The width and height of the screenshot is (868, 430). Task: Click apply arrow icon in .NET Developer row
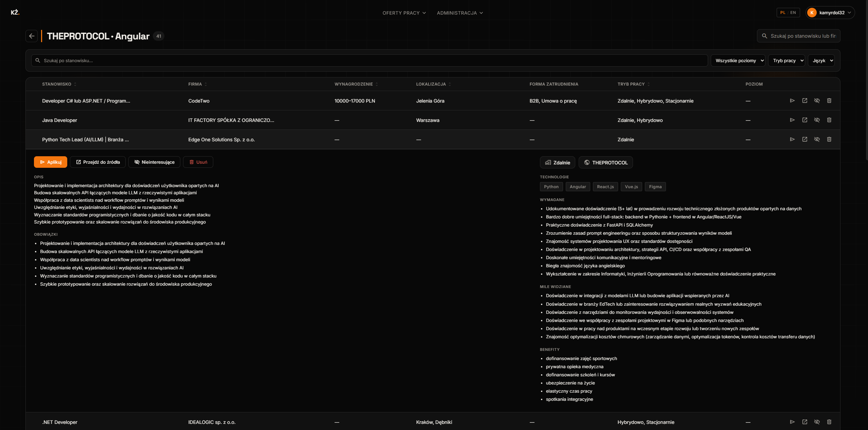point(792,422)
